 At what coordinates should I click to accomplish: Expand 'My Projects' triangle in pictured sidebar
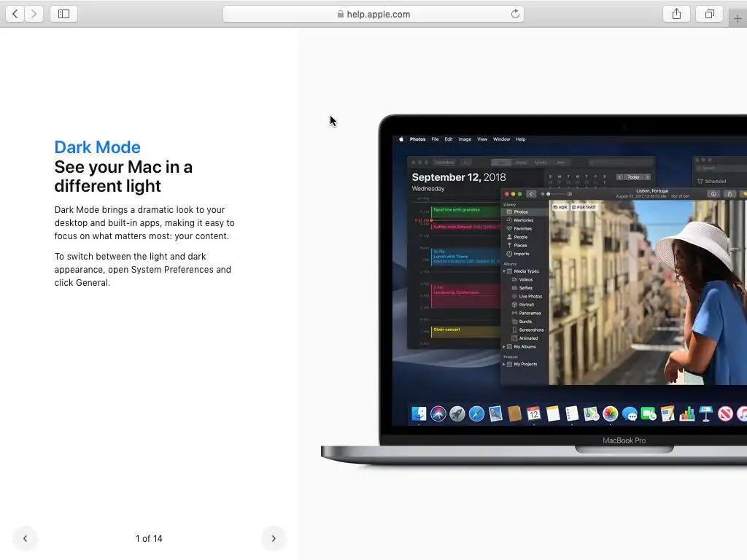click(x=504, y=365)
